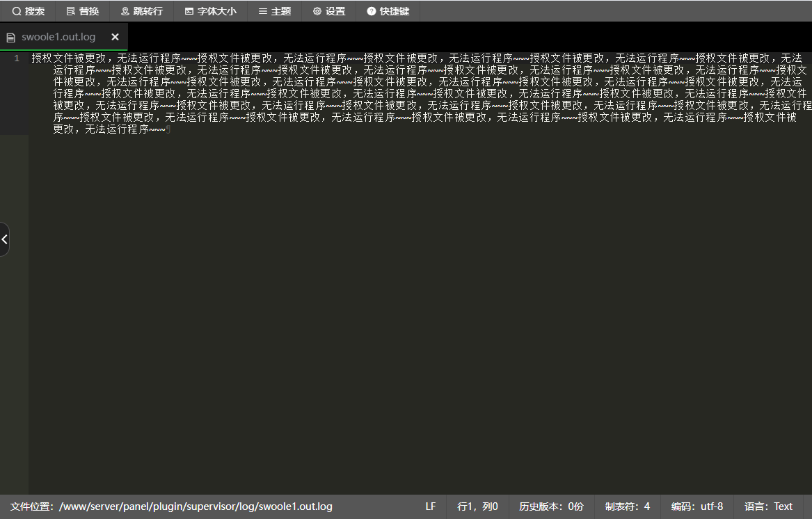This screenshot has width=812, height=519.
Task: Click line number 1 in gutter
Action: coord(17,58)
